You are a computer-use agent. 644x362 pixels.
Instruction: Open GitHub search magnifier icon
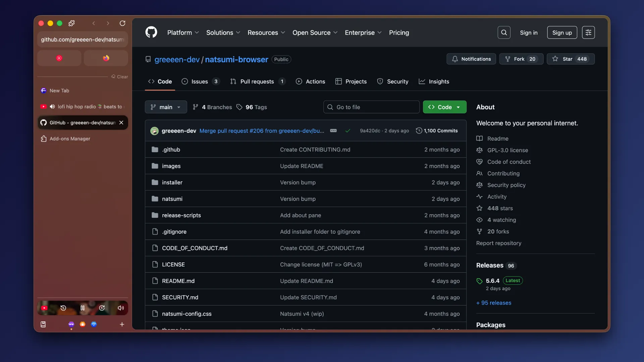point(504,33)
